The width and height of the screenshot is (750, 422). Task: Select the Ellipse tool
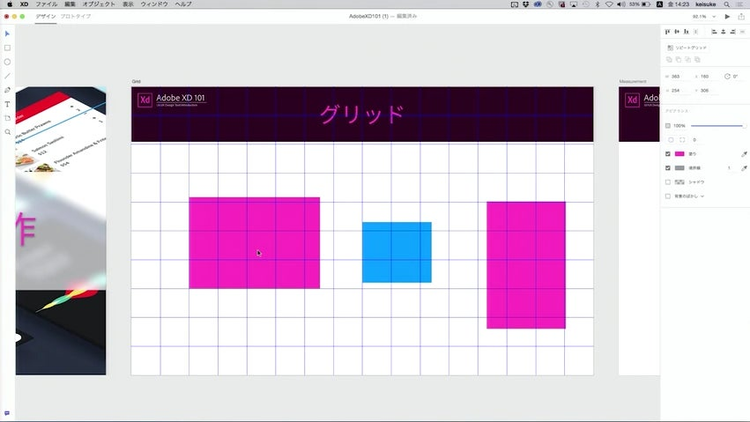tap(7, 62)
